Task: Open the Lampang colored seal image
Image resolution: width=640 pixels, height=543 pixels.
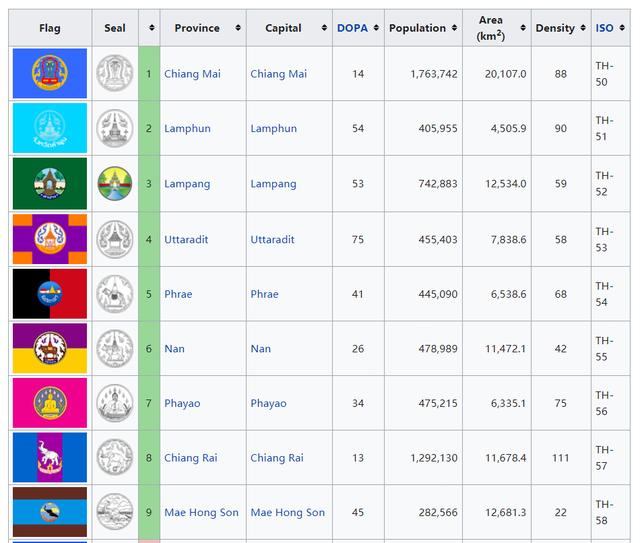Action: [x=115, y=183]
